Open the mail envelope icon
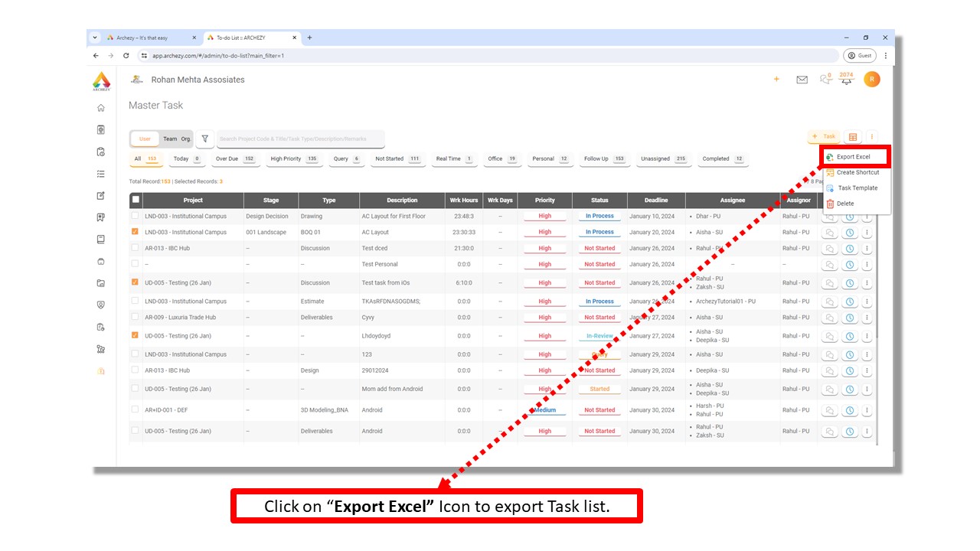 pyautogui.click(x=802, y=80)
